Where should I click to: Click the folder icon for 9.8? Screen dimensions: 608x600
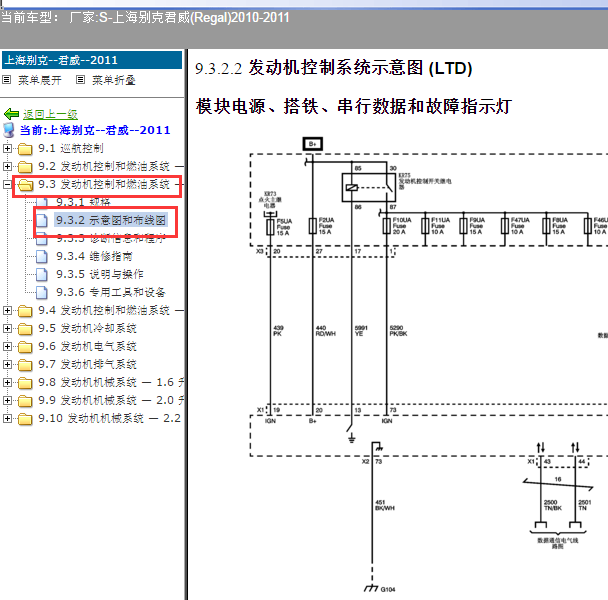coord(25,383)
